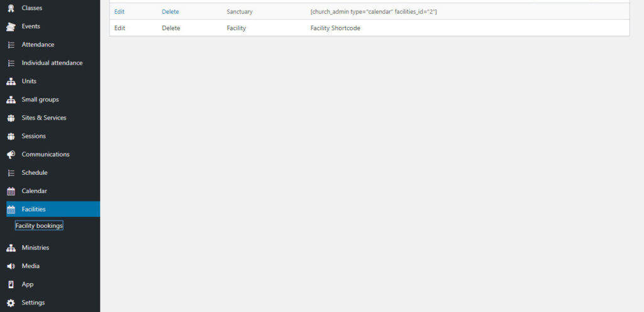
Task: Click the Units hierarchy icon
Action: point(11,81)
